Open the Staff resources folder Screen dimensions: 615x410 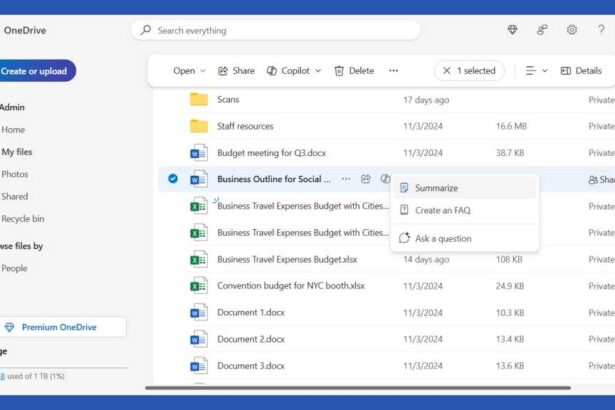(x=245, y=126)
